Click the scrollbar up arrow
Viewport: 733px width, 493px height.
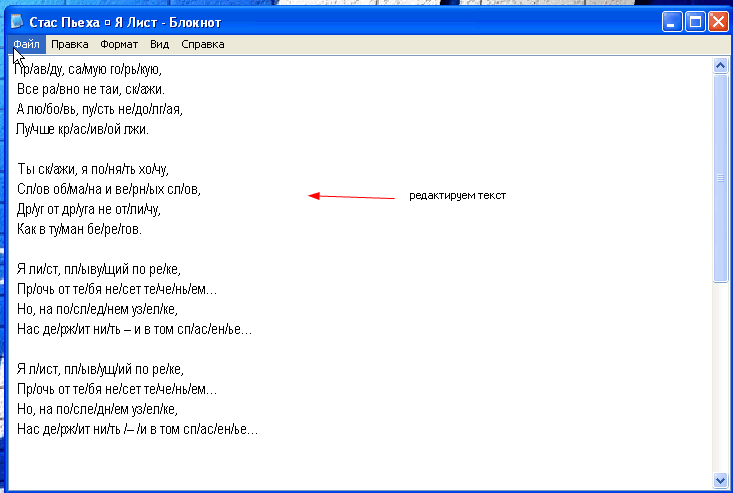coord(720,65)
